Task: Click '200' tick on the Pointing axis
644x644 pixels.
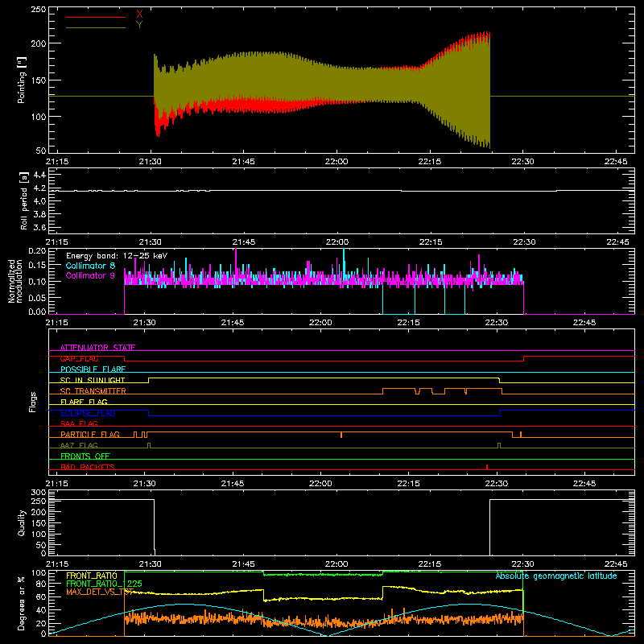Action: click(38, 43)
